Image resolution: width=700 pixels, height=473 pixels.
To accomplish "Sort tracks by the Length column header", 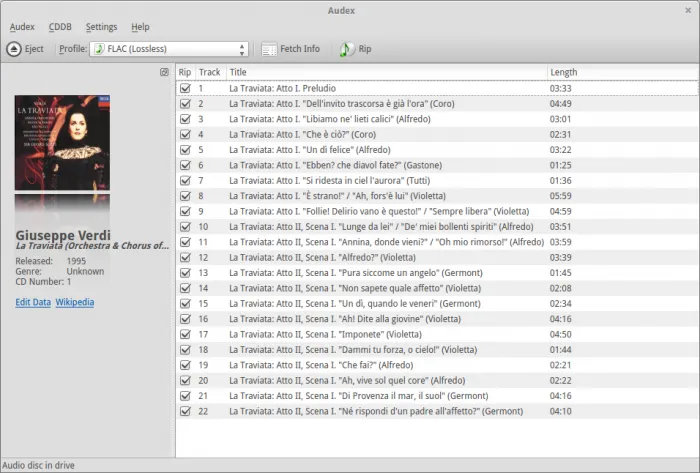I will [620, 72].
